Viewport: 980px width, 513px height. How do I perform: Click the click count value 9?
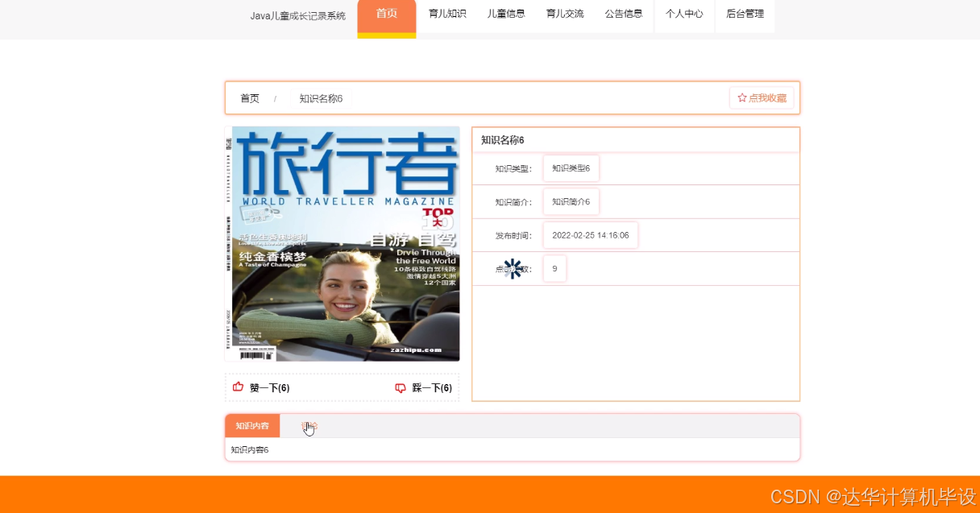point(554,269)
